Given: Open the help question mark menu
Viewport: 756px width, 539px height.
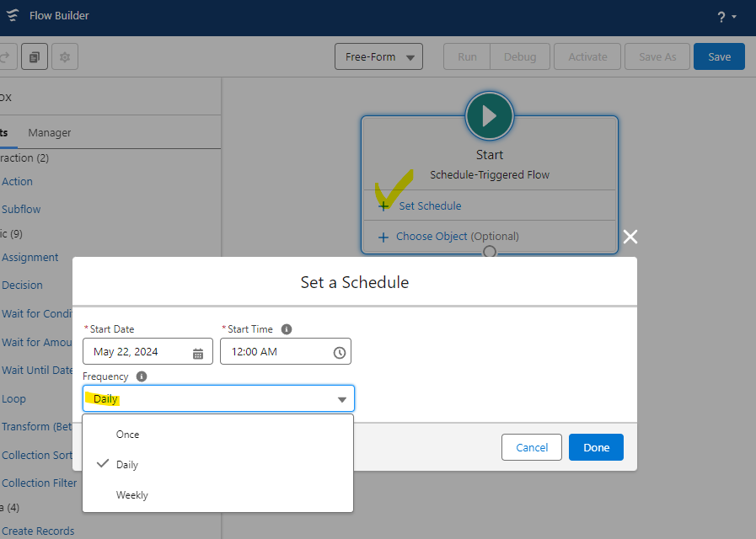Looking at the screenshot, I should point(727,18).
